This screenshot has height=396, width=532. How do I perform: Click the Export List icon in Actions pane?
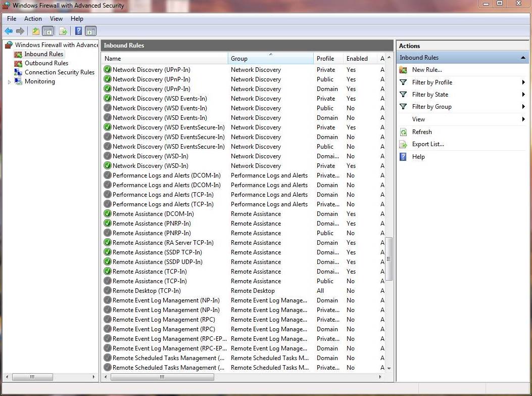pyautogui.click(x=403, y=144)
